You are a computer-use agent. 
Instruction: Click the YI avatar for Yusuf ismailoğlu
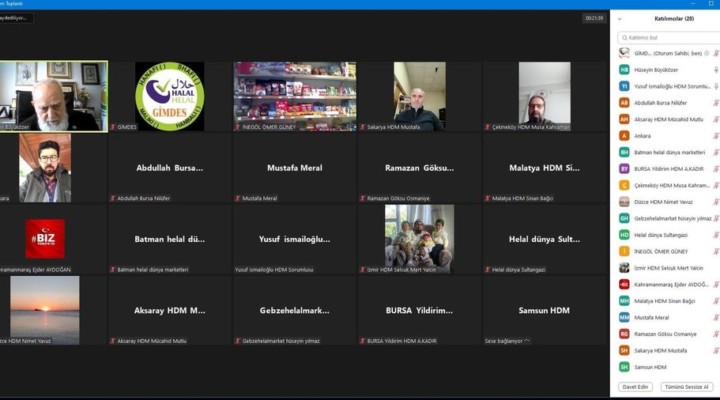624,86
